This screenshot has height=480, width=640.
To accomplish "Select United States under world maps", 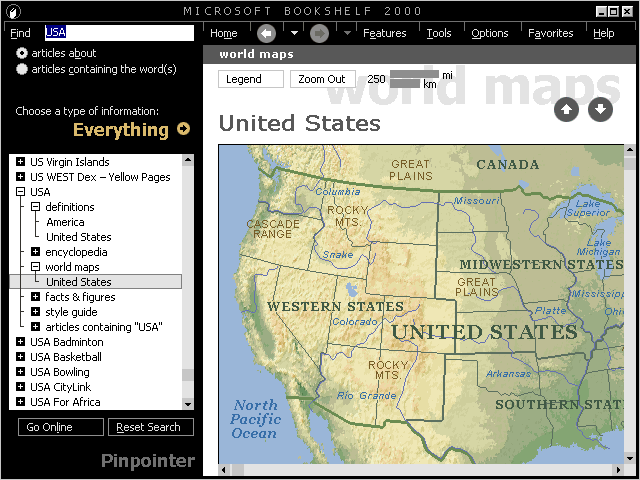I will point(79,282).
